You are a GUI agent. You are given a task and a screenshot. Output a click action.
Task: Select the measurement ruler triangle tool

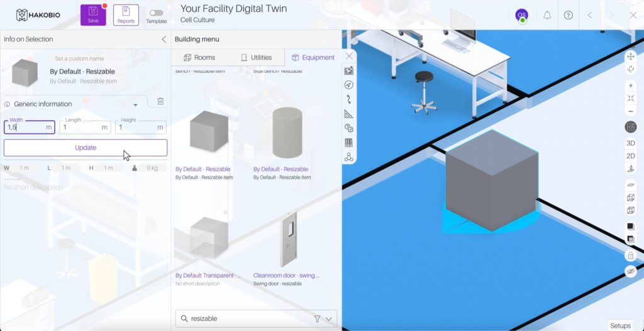[x=349, y=114]
